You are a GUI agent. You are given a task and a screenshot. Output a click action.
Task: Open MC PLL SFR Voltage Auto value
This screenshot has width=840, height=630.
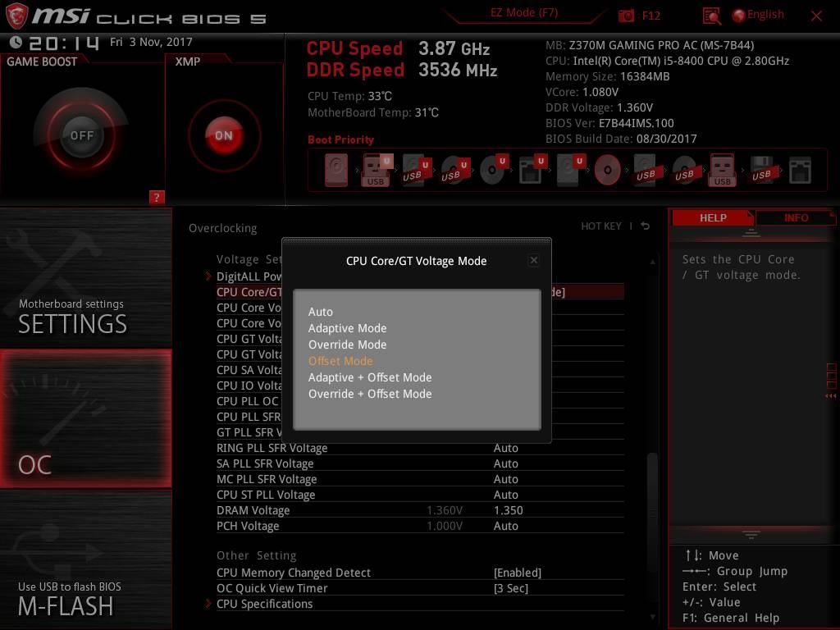505,479
